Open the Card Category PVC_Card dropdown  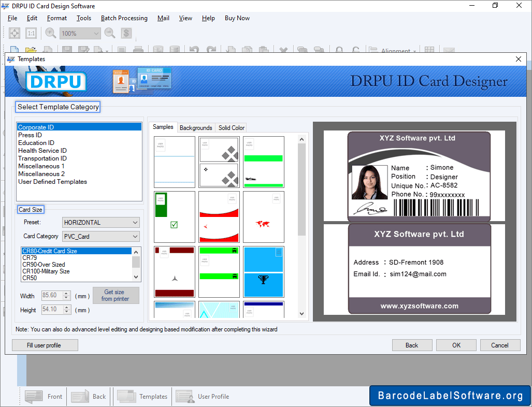click(135, 237)
